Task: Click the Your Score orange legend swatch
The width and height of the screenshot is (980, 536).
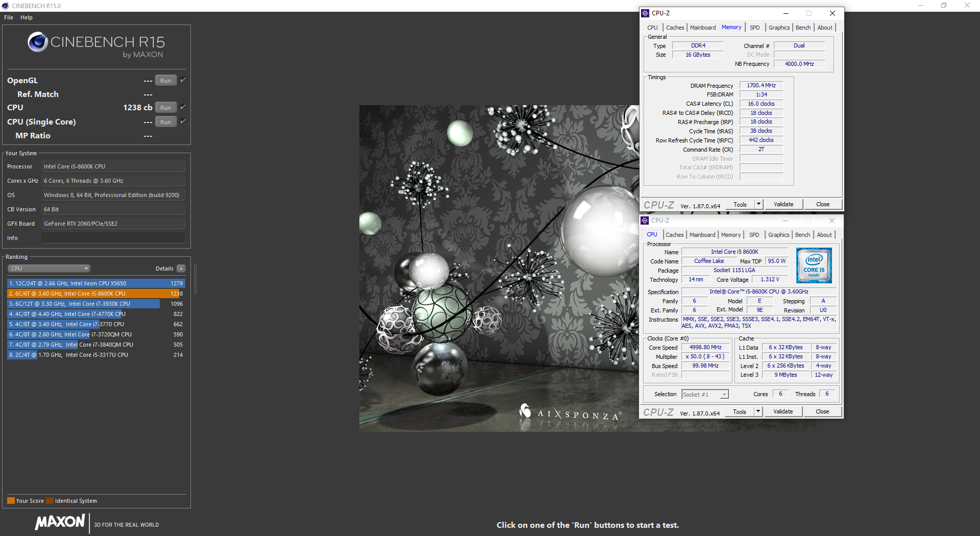Action: click(11, 501)
